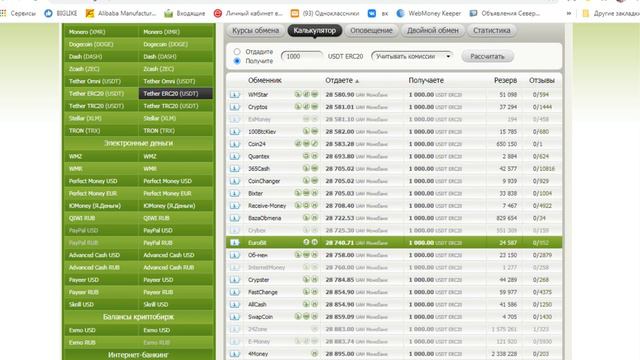
Task: Click the info icon in the Coin24 row
Action: [235, 144]
